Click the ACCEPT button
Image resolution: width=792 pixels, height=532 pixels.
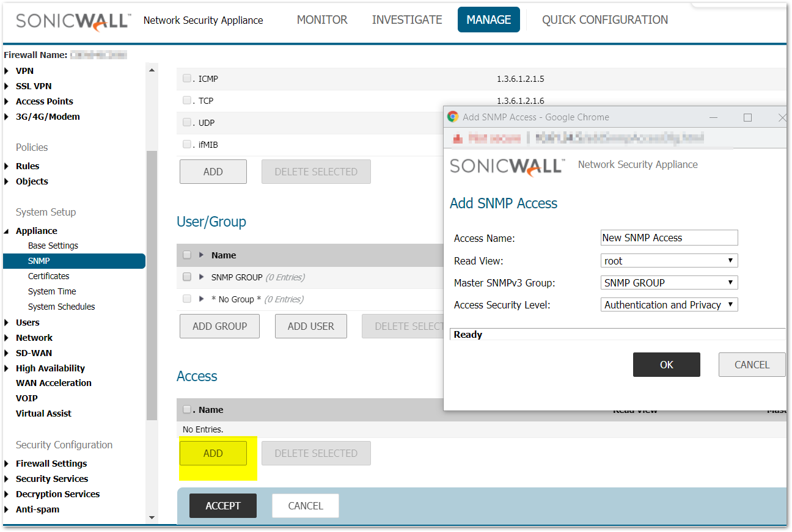coord(223,506)
